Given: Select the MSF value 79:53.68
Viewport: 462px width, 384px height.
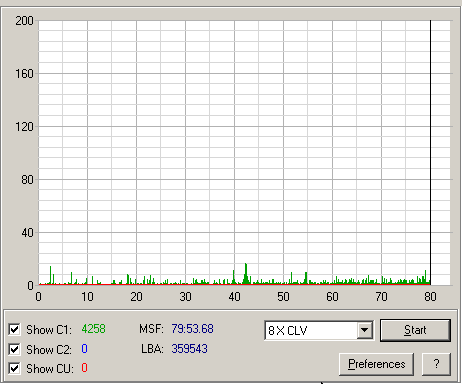Looking at the screenshot, I should click(192, 329).
